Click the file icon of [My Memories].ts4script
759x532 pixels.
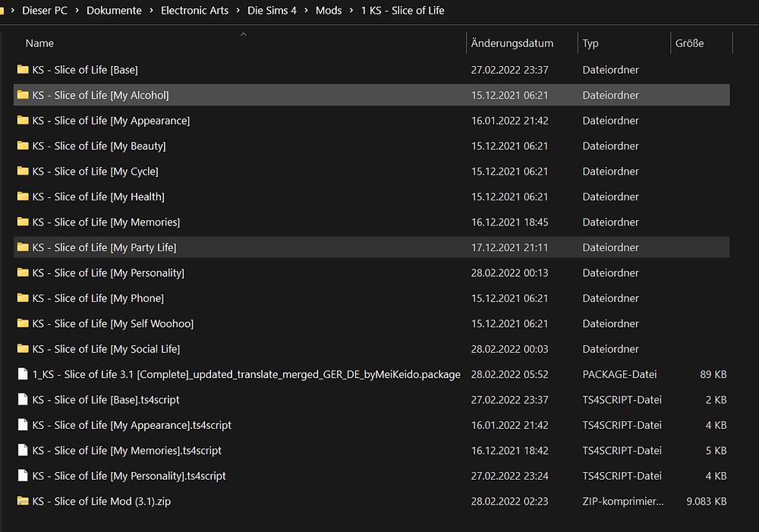(x=23, y=450)
